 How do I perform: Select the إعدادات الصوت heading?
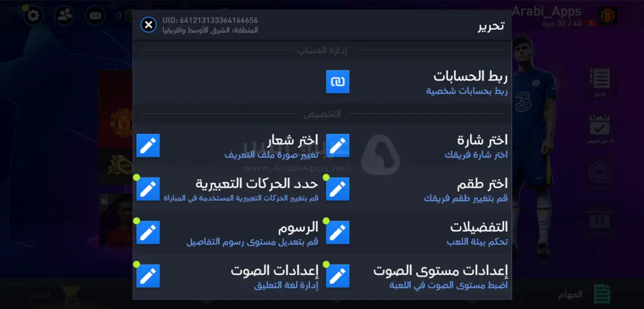274,271
